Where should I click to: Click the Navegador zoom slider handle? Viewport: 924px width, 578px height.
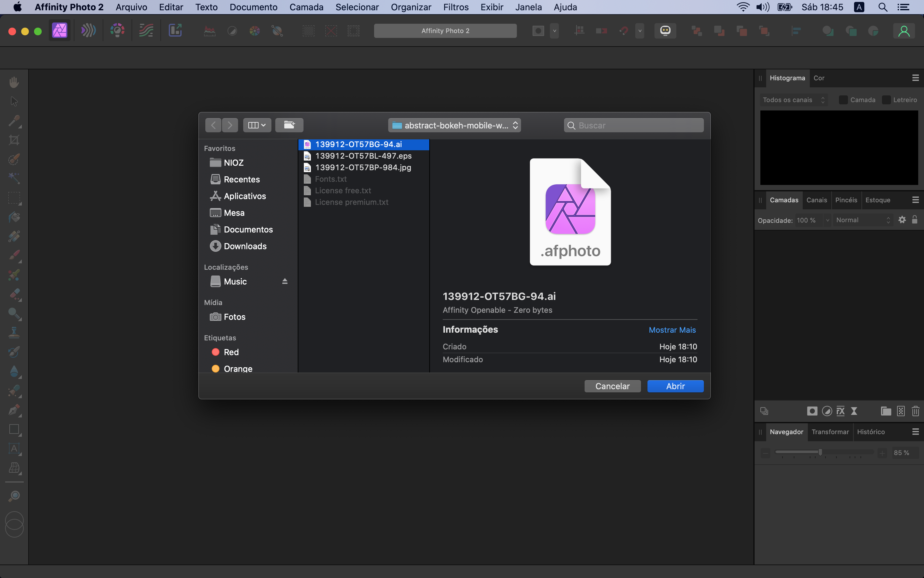point(820,452)
